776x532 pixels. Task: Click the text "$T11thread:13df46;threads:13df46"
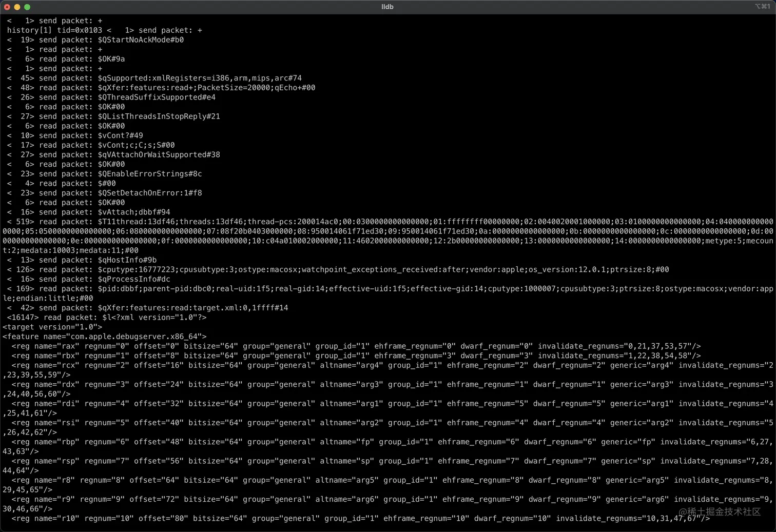(170, 222)
